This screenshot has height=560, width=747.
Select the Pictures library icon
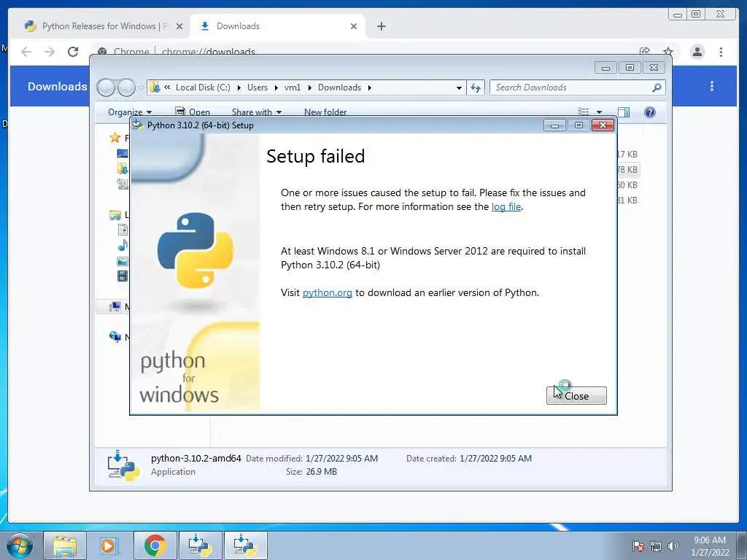(x=123, y=261)
